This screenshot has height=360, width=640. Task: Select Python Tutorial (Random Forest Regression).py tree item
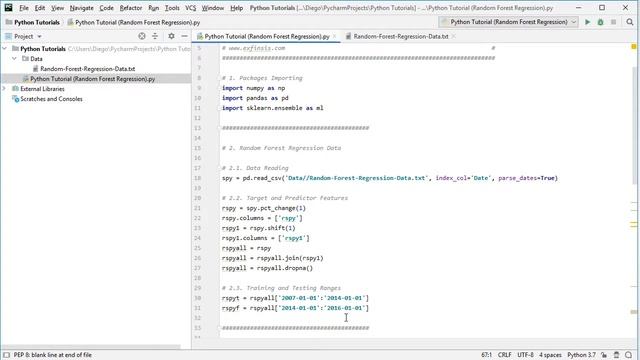coord(92,79)
